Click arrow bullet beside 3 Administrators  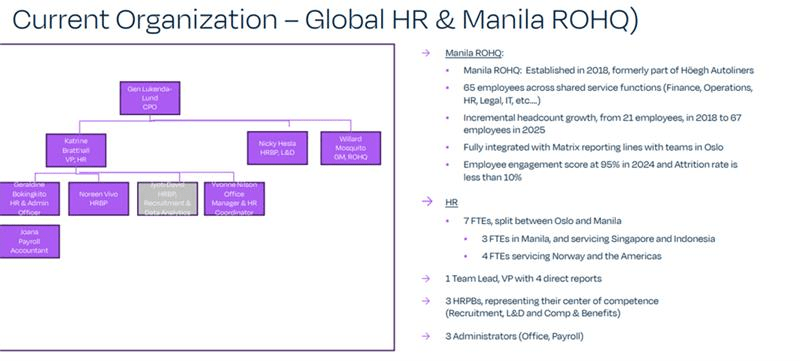[426, 336]
